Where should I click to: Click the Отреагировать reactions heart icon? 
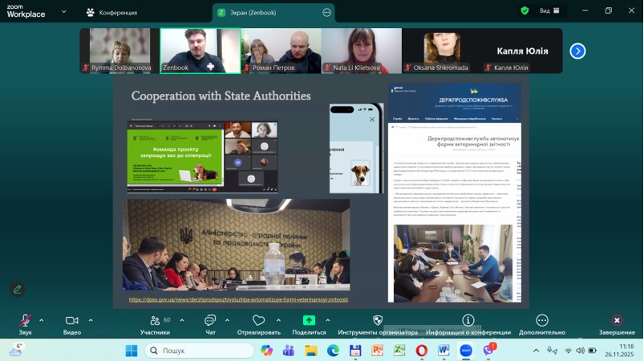coord(258,321)
